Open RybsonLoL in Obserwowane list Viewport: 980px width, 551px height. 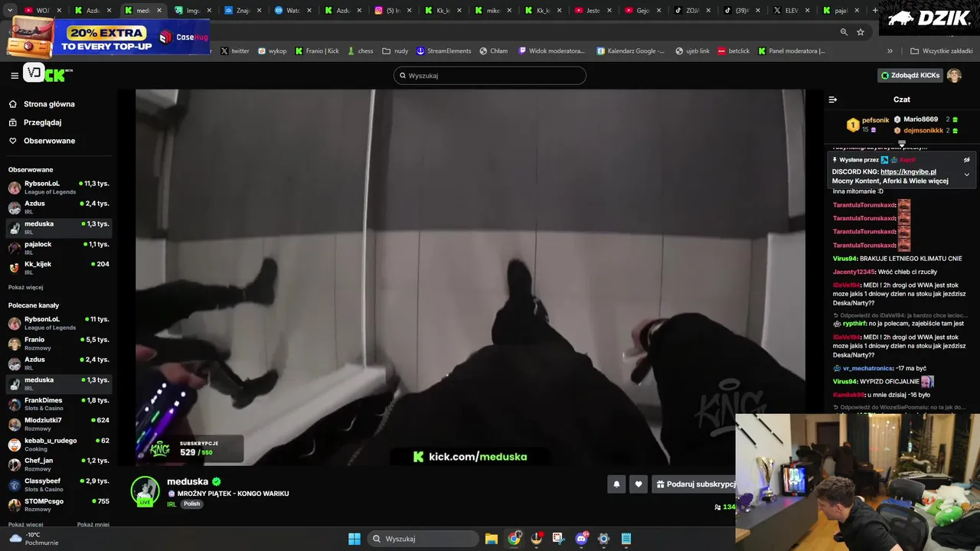click(x=59, y=187)
